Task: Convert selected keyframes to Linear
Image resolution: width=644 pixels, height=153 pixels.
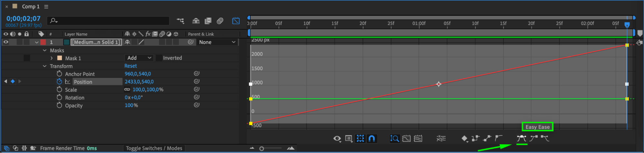Action: point(487,138)
